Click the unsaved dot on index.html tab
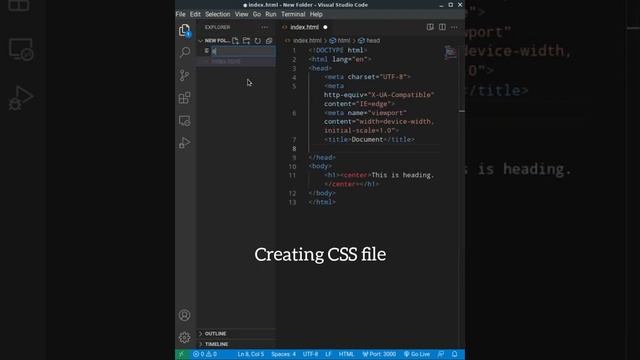 [x=325, y=27]
